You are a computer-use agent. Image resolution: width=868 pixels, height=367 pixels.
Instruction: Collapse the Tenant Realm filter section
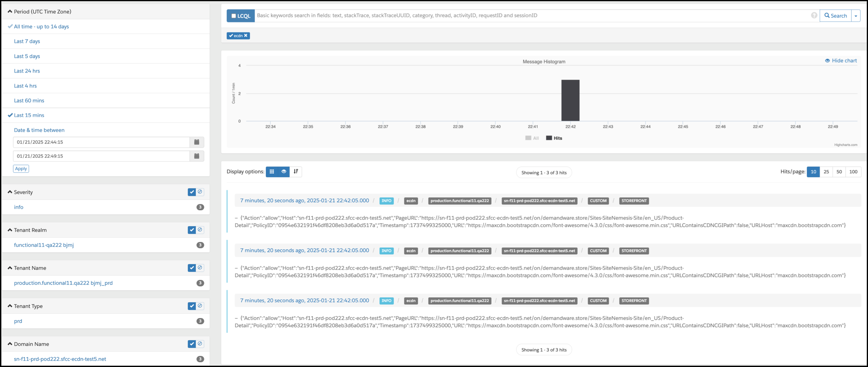[10, 230]
